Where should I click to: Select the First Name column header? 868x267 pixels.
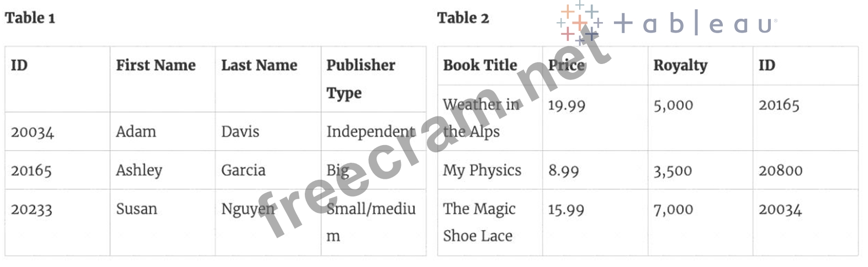pyautogui.click(x=156, y=66)
